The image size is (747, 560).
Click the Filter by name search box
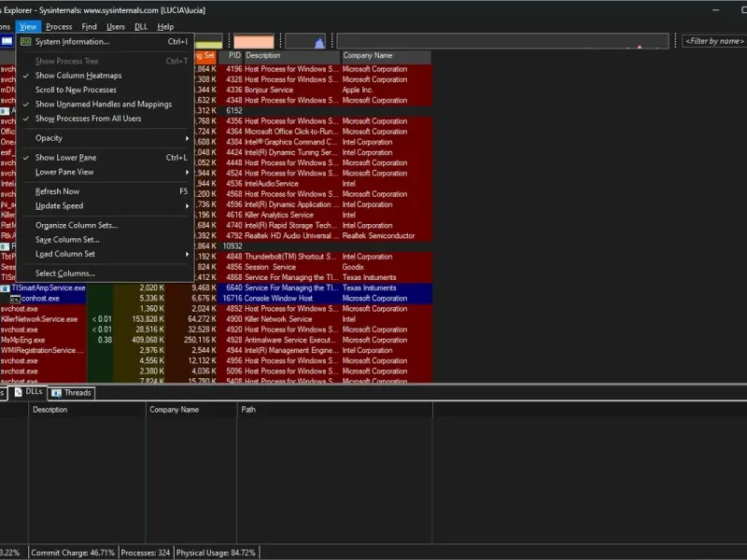713,41
